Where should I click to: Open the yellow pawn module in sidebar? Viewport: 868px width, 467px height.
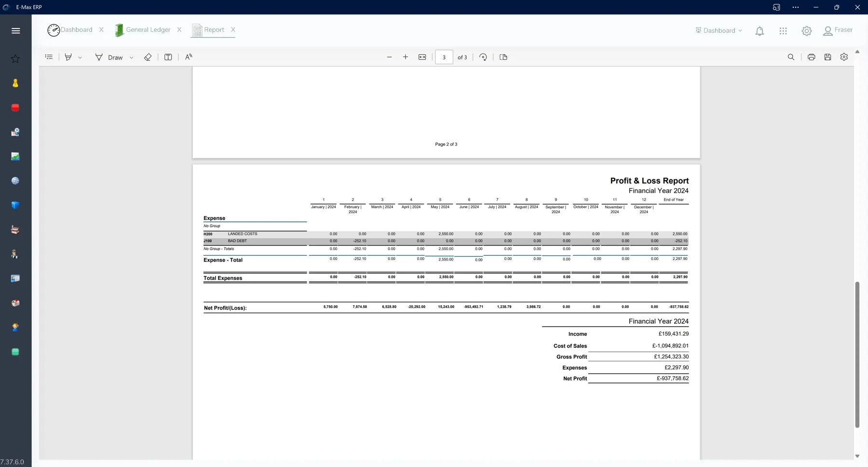tap(15, 83)
